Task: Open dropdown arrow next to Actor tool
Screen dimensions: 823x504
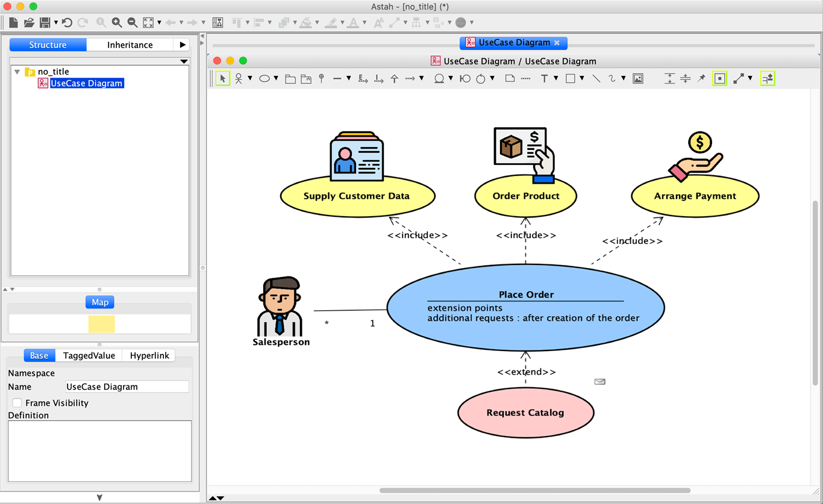Action: [249, 78]
